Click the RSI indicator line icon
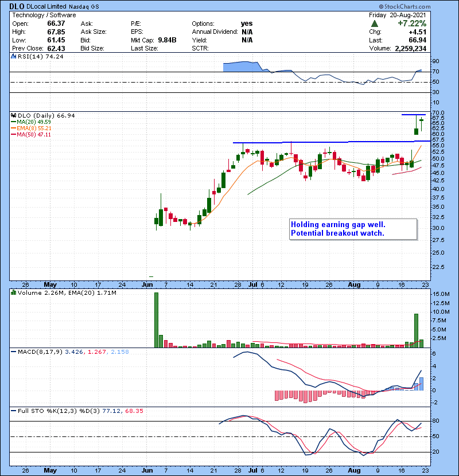The width and height of the screenshot is (459, 476). pyautogui.click(x=13, y=56)
